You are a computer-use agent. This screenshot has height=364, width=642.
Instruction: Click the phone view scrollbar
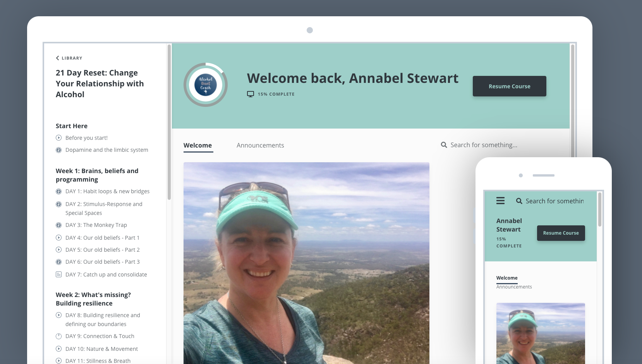click(x=600, y=209)
